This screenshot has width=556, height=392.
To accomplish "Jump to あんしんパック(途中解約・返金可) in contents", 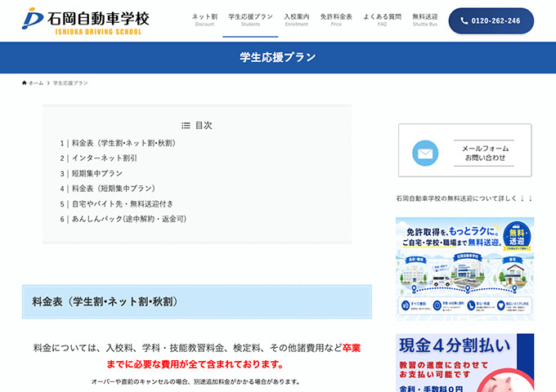I will click(129, 219).
